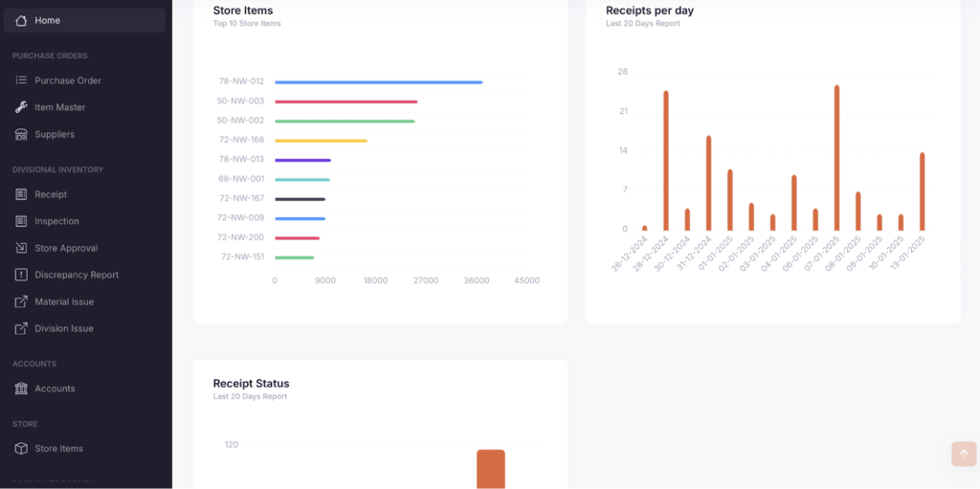Click the 'Receipts per day' title
This screenshot has width=980, height=489.
[x=650, y=10]
